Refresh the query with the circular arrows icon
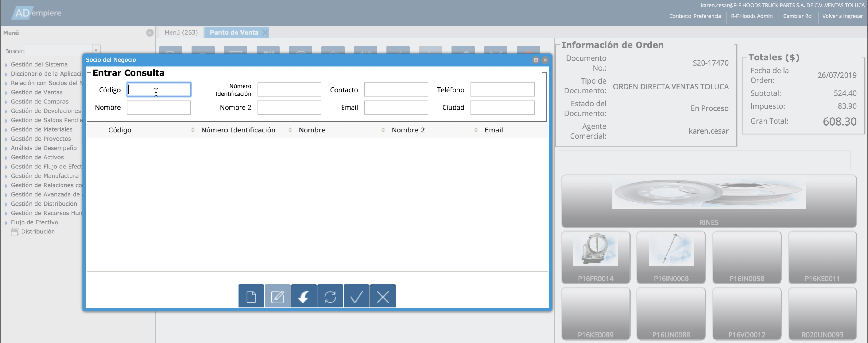 [x=330, y=296]
